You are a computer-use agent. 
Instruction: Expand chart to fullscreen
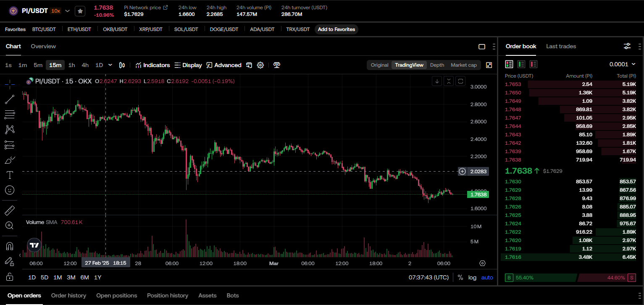point(489,65)
